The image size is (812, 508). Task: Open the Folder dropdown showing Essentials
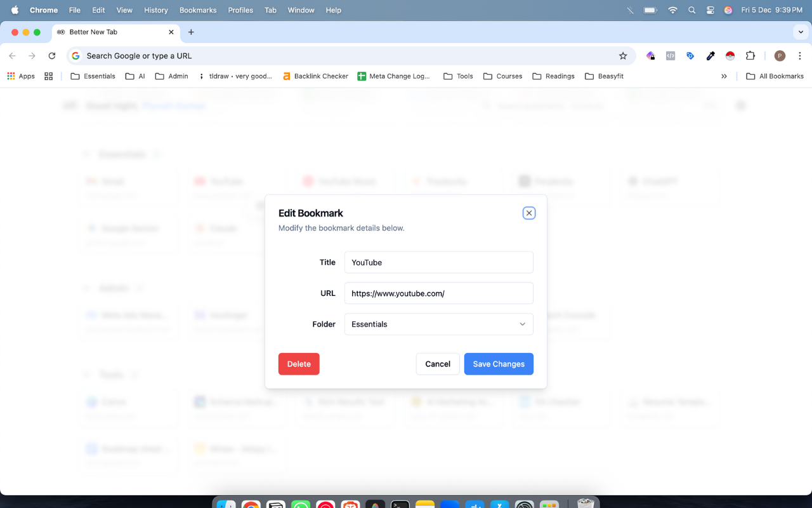[438, 324]
